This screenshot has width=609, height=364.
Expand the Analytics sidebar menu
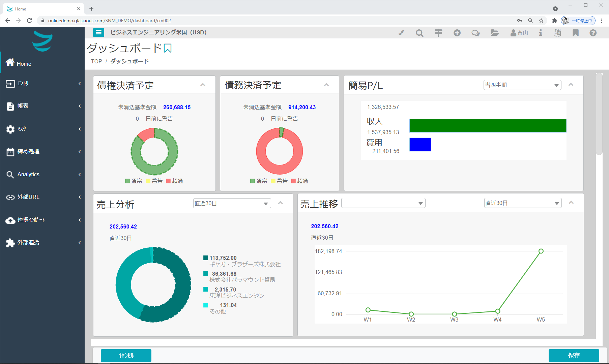(42, 174)
